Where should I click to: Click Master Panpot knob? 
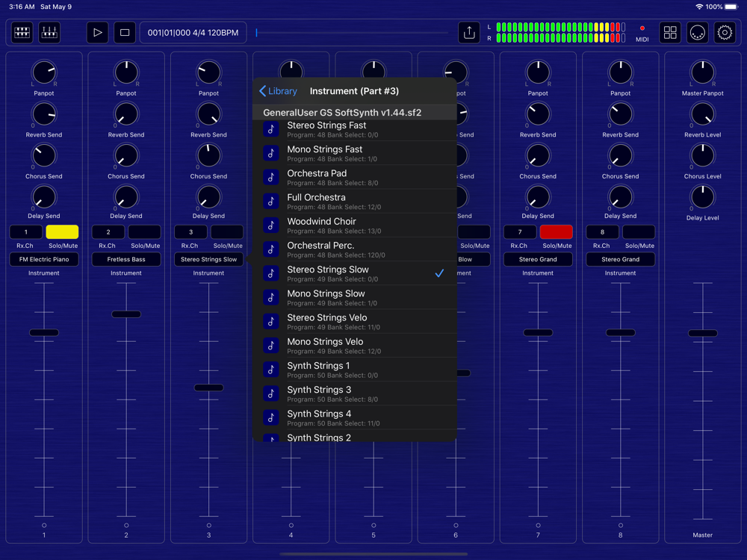(703, 73)
